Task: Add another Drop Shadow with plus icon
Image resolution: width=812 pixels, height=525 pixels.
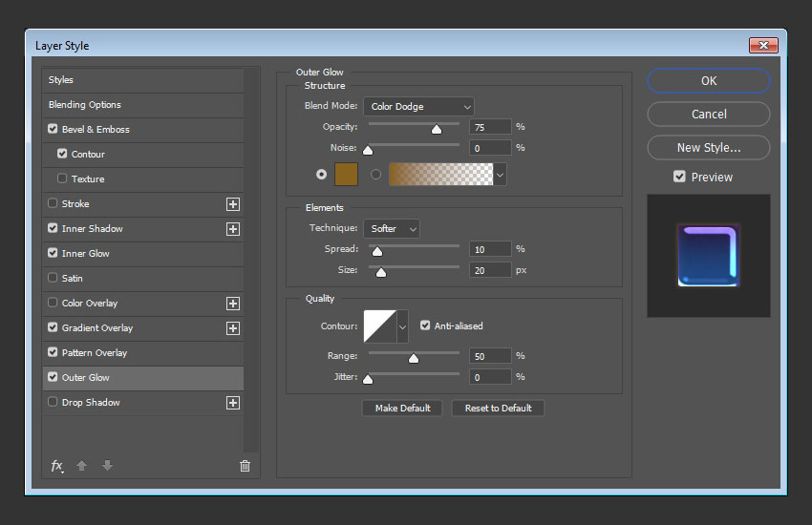Action: click(233, 403)
